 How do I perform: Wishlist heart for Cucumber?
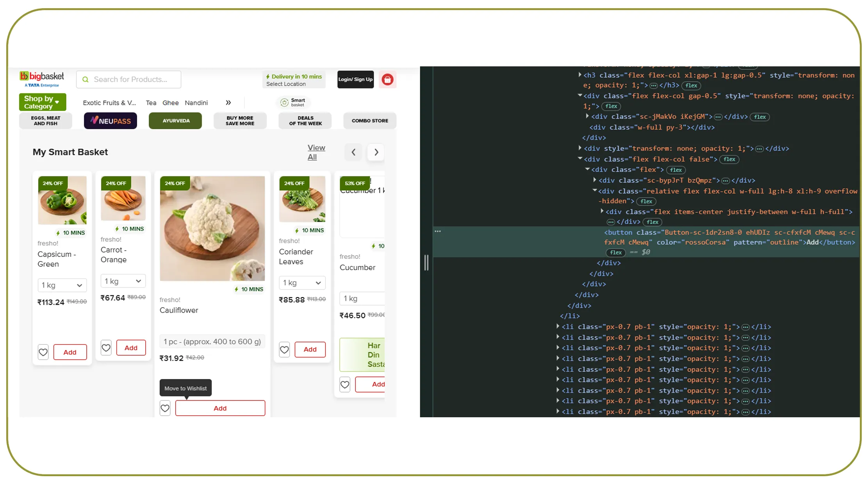(345, 384)
